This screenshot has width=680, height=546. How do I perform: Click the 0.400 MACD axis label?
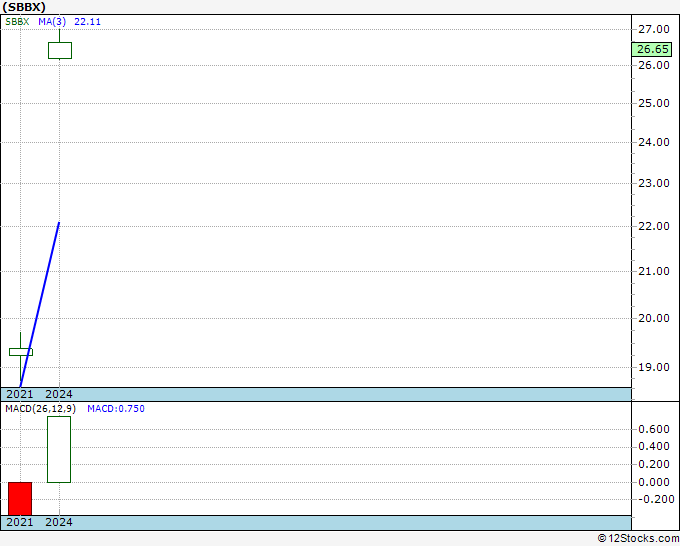[654, 446]
